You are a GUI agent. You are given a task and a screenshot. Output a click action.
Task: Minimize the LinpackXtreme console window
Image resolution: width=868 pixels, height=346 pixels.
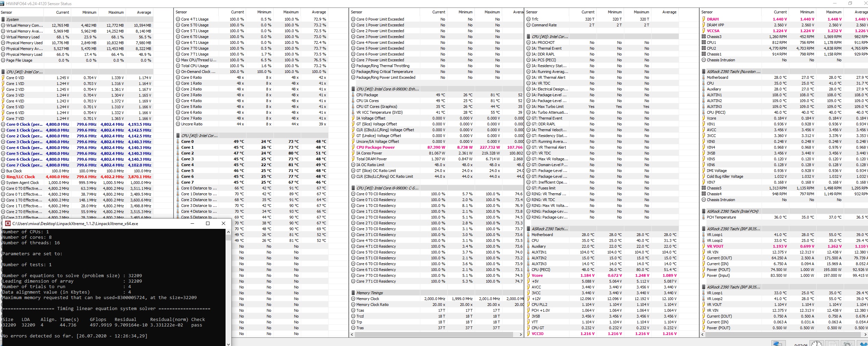click(192, 223)
